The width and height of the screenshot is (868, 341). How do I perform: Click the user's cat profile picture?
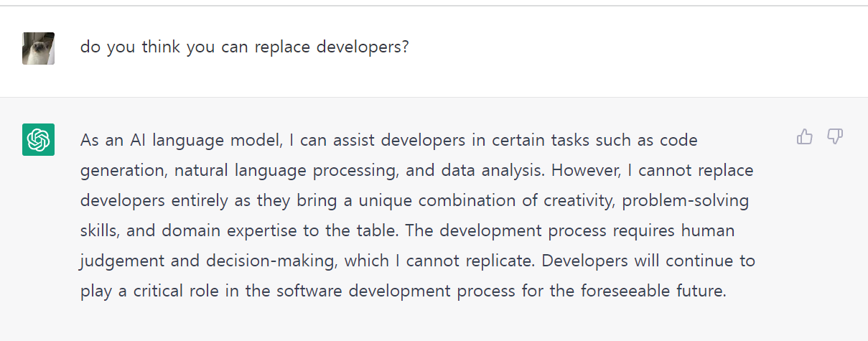click(x=38, y=48)
